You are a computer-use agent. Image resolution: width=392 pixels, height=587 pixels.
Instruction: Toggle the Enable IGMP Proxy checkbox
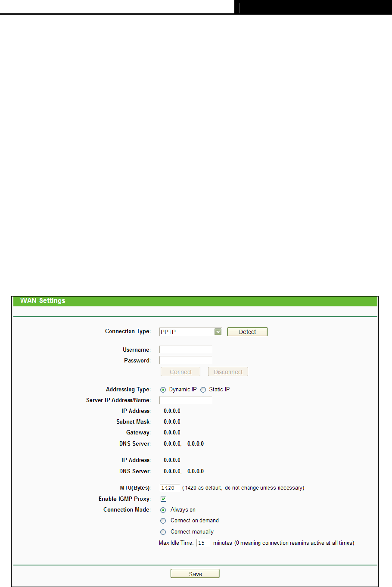point(163,499)
